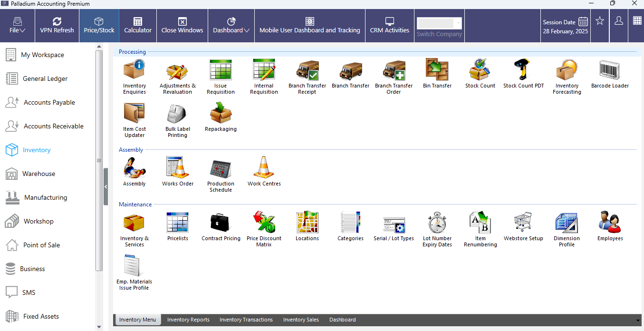The image size is (644, 331).
Task: Open Bulk Label Printing
Action: pyautogui.click(x=178, y=120)
